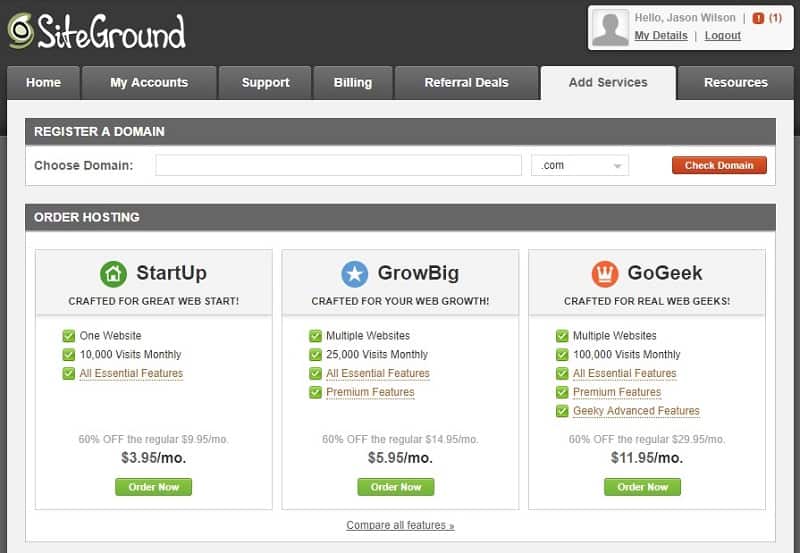Click the GrowBig blue star icon
Screen dimensions: 800x553
point(355,274)
